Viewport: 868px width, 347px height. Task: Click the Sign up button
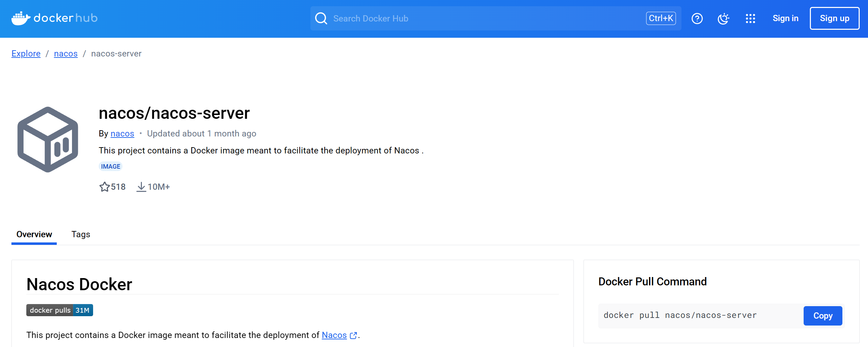(834, 18)
